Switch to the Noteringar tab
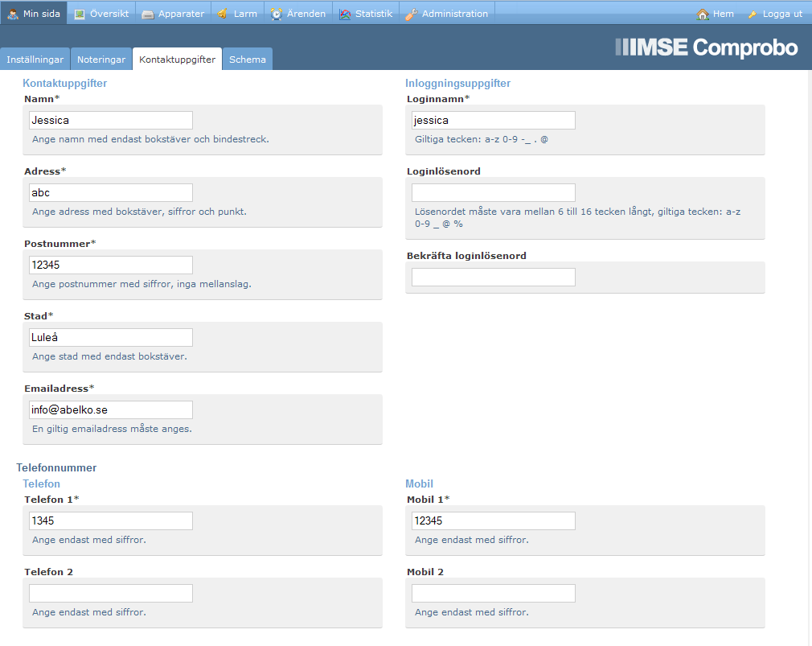 coord(101,59)
